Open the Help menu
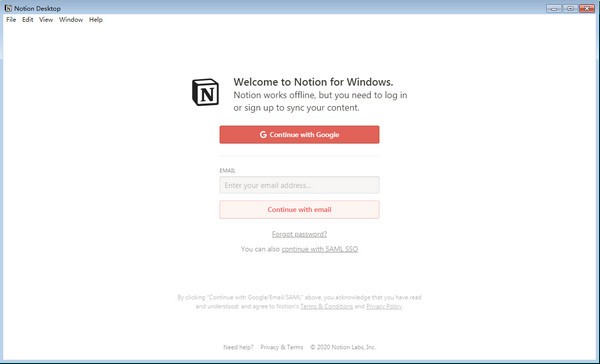 click(96, 20)
